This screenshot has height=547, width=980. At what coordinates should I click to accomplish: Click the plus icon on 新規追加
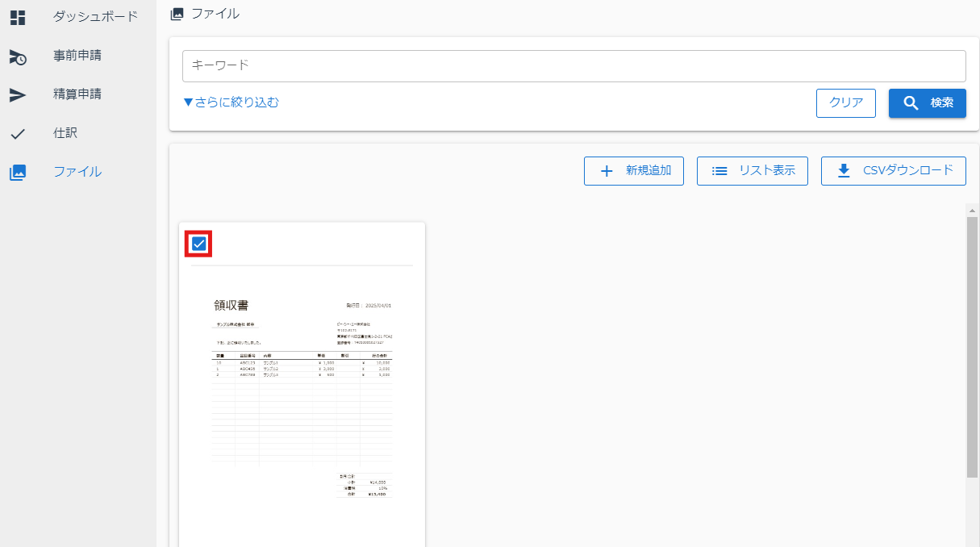[607, 171]
